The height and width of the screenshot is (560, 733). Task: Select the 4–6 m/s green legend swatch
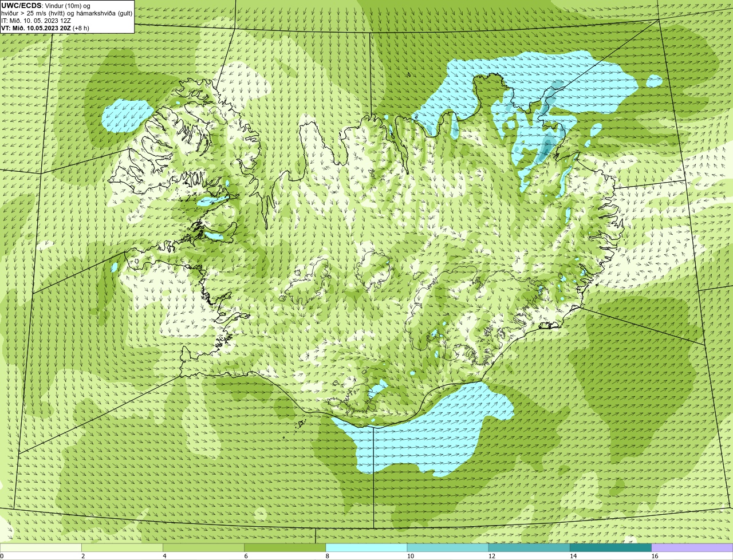(x=204, y=547)
